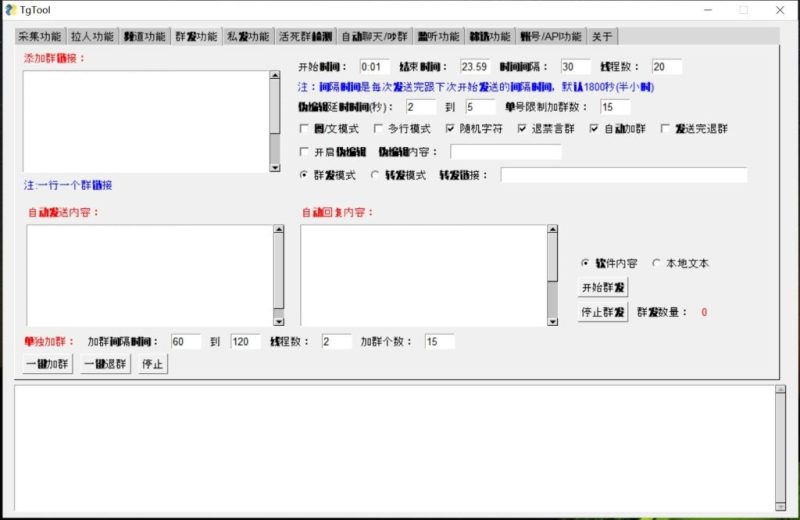The width and height of the screenshot is (800, 520).
Task: Click the 加群间隔时间 field showing 60
Action: click(186, 342)
